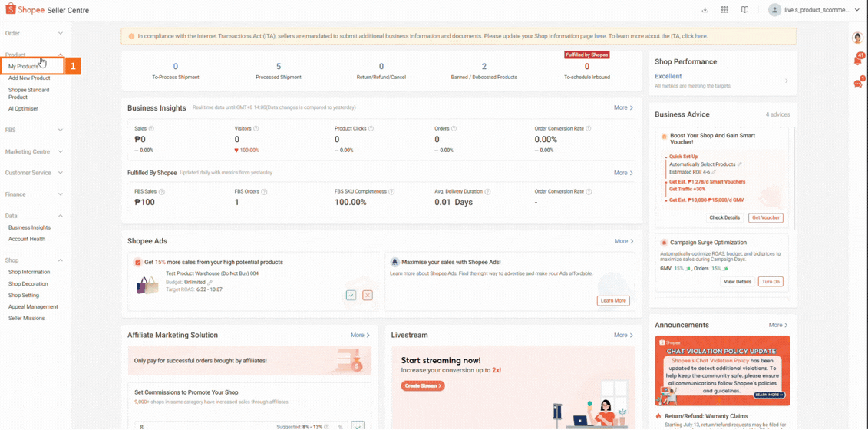868x430 pixels.
Task: Click More link in Livestream
Action: [x=623, y=336]
